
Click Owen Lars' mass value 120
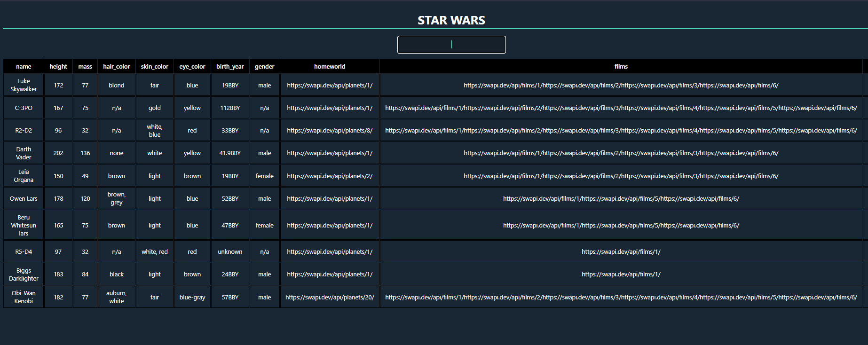[x=85, y=198]
